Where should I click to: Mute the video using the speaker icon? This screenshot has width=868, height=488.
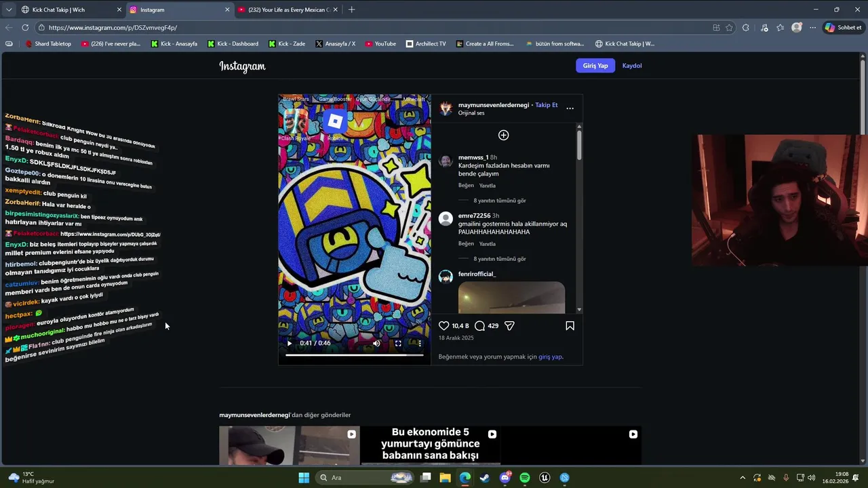(376, 343)
